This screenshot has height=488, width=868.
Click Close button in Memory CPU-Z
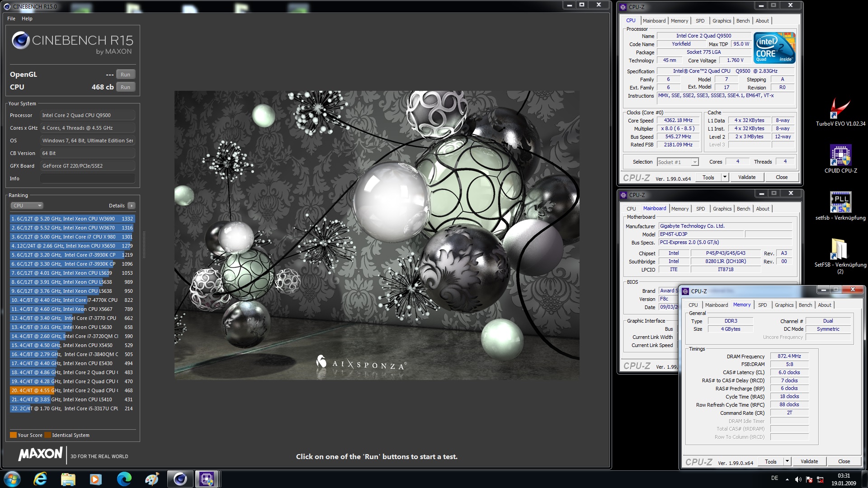coord(844,461)
